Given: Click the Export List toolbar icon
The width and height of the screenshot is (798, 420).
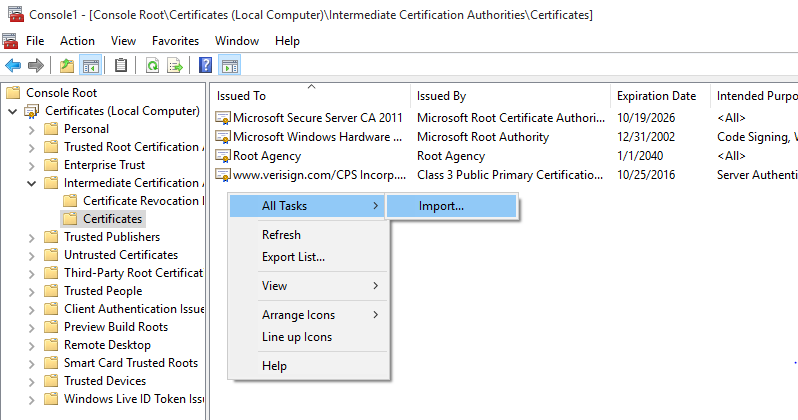Looking at the screenshot, I should 175,65.
